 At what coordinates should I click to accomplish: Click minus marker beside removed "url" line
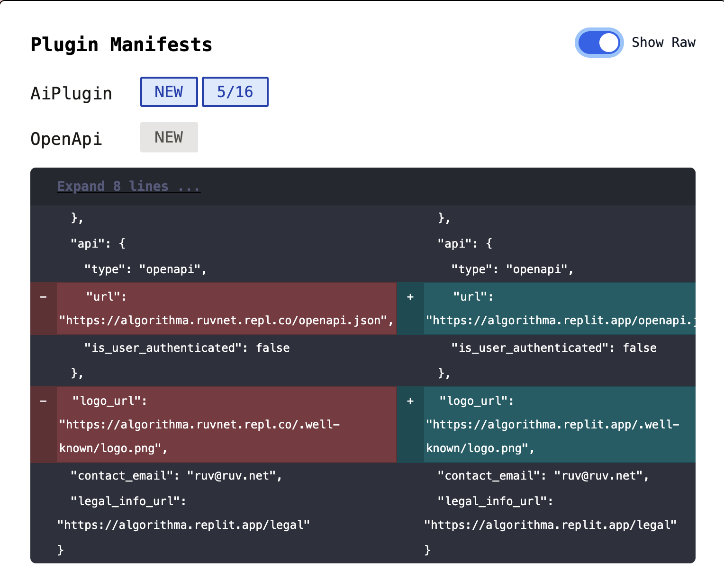pyautogui.click(x=44, y=297)
